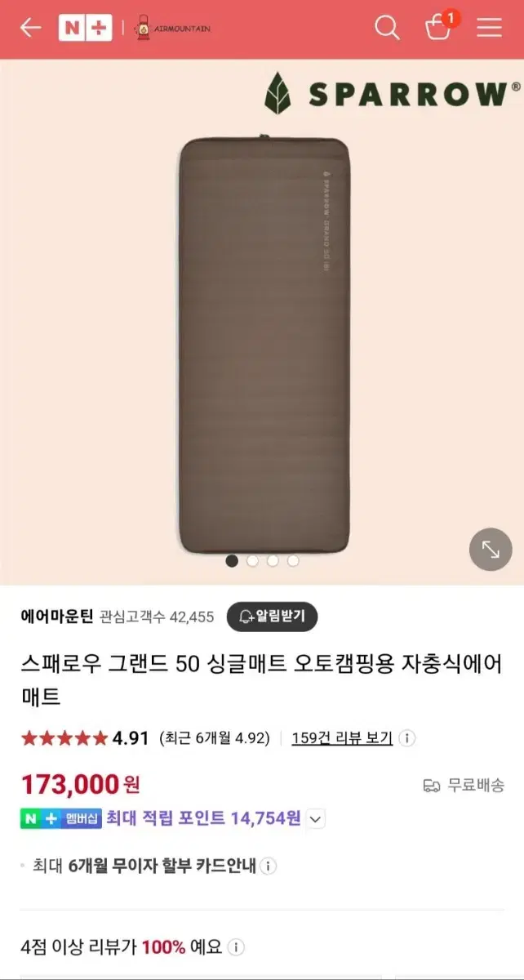Viewport: 524px width, 980px height.
Task: Open search with the magnifier icon
Action: click(x=387, y=28)
